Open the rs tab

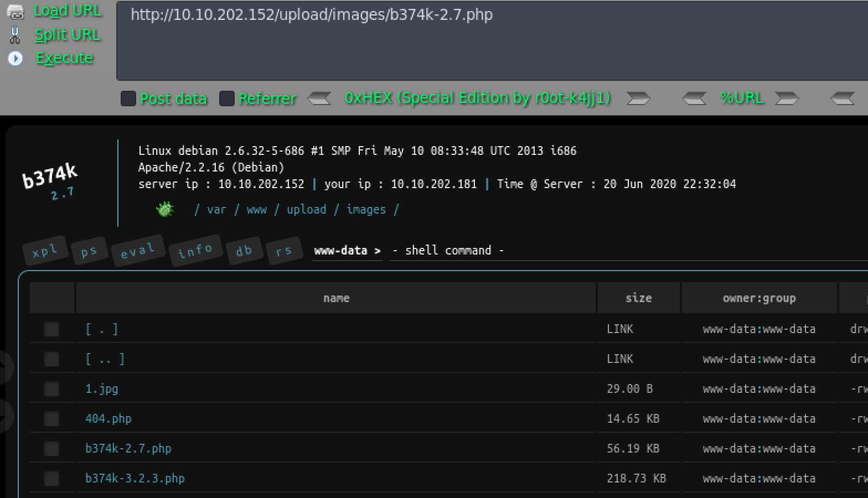[283, 251]
